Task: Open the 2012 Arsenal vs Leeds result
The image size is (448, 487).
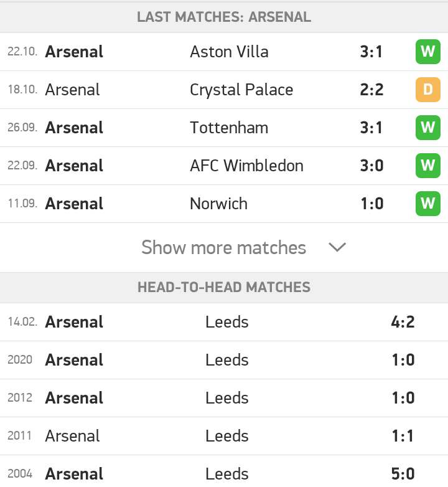Action: tap(224, 398)
